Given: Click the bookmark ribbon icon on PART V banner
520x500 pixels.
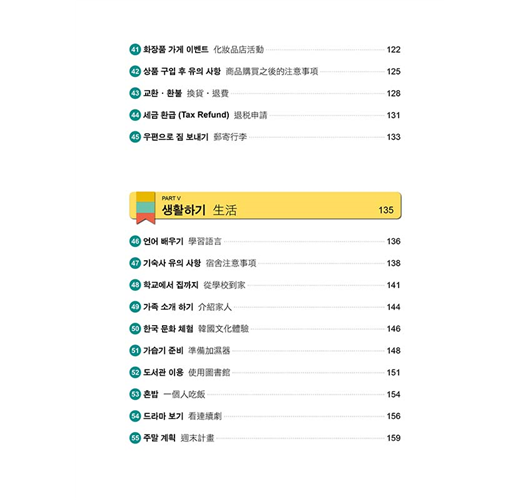Looking at the screenshot, I should 146,208.
